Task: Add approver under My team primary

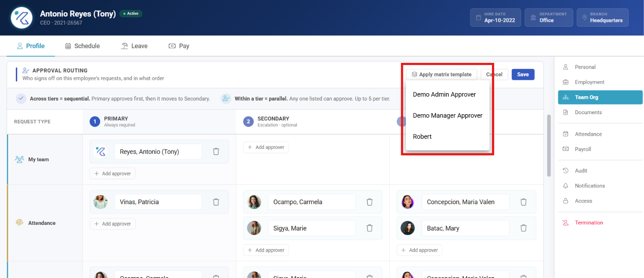Action: pyautogui.click(x=112, y=173)
